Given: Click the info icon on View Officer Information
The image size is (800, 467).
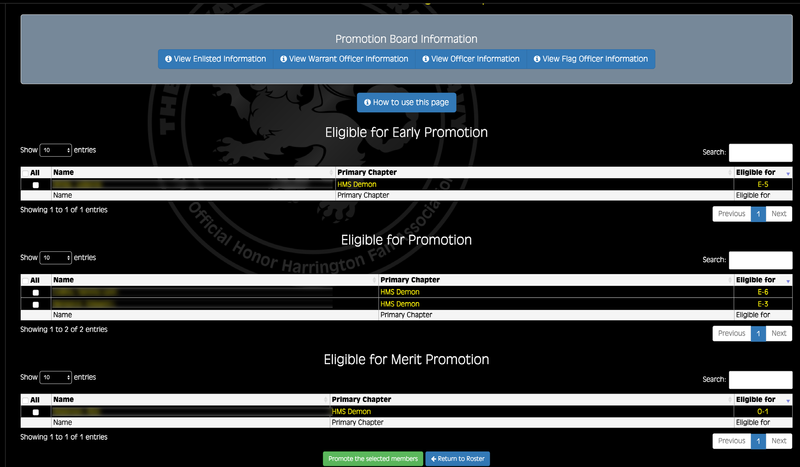Looking at the screenshot, I should [427, 59].
